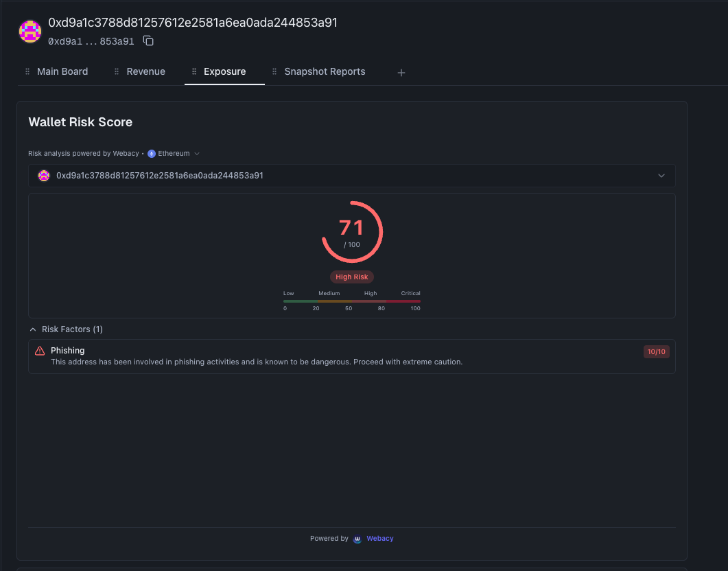This screenshot has height=571, width=728.
Task: Click the 71 risk score gauge
Action: tap(352, 232)
